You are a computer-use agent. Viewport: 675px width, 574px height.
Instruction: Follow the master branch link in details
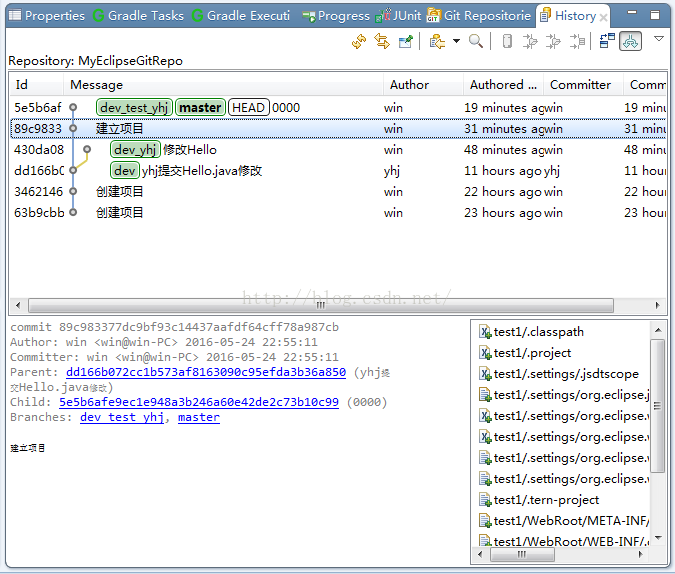(199, 417)
